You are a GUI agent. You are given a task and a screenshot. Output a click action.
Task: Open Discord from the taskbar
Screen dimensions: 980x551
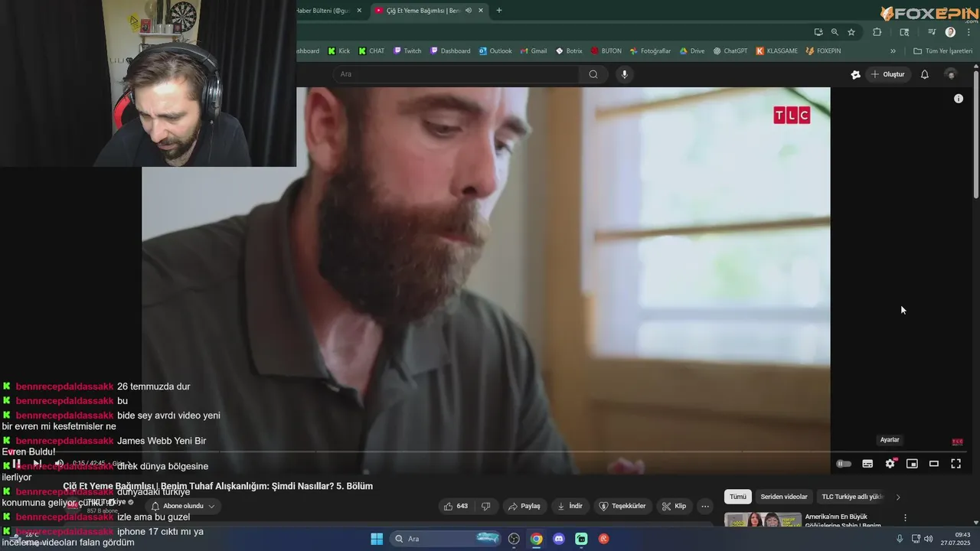point(559,539)
